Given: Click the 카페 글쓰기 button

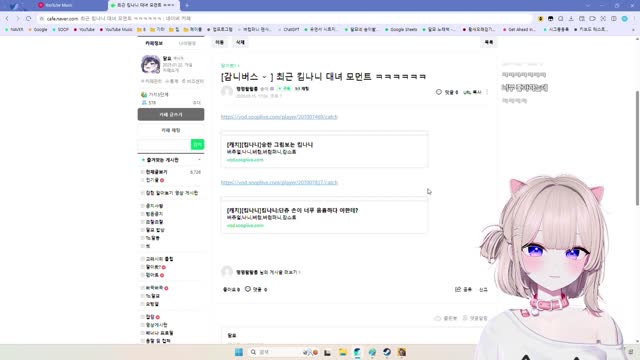Looking at the screenshot, I should [171, 115].
